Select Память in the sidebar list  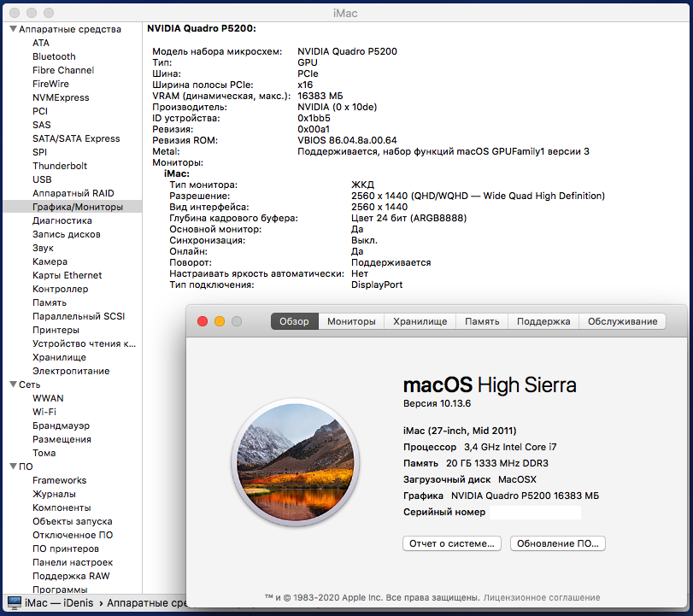click(50, 302)
